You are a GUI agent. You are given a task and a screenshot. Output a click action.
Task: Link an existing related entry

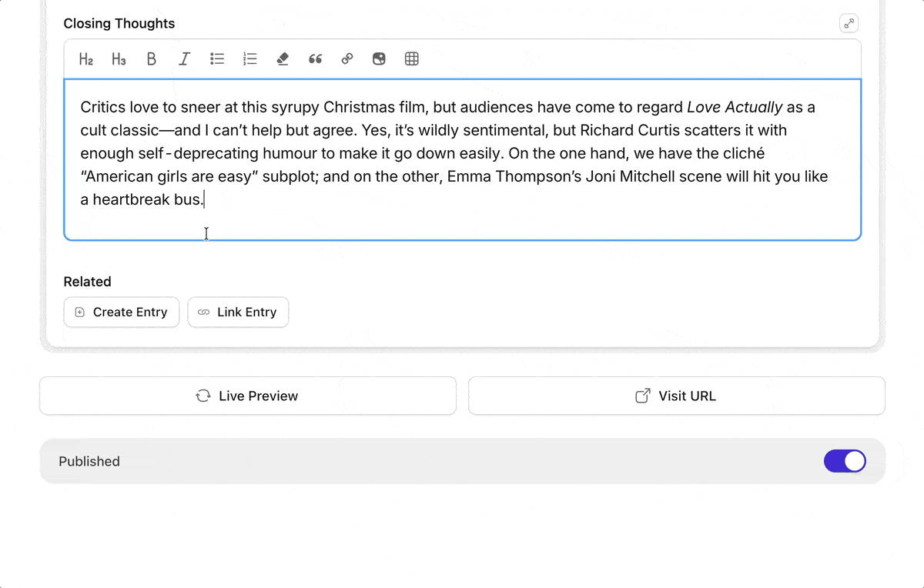[238, 312]
